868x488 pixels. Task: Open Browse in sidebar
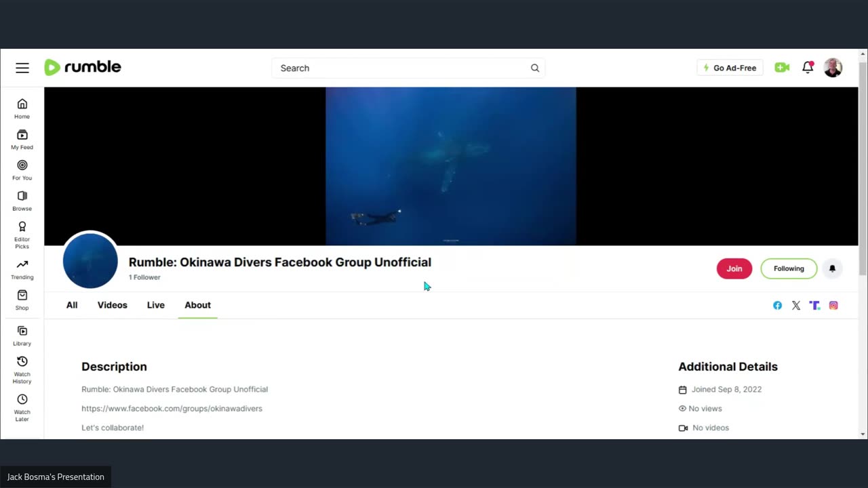click(22, 201)
